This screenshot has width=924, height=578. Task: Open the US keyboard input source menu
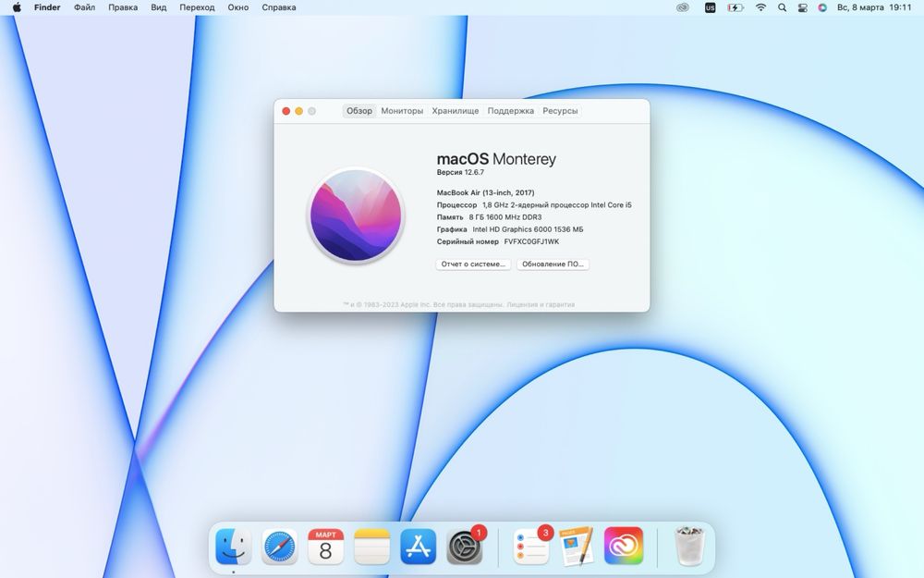click(x=710, y=7)
